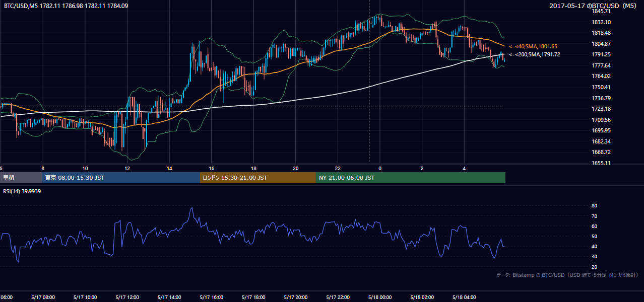
Task: Click the 5/18 04:00 date axis label
Action: point(465,297)
